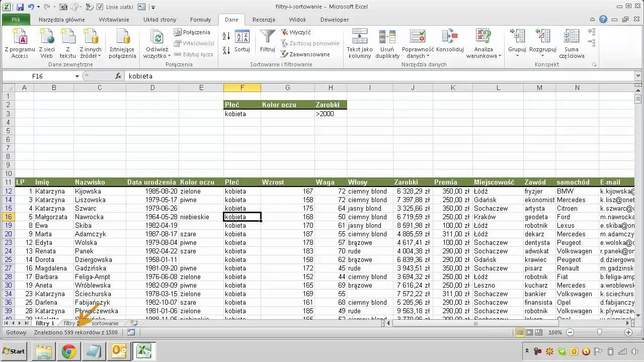Click the Start button

14,351
